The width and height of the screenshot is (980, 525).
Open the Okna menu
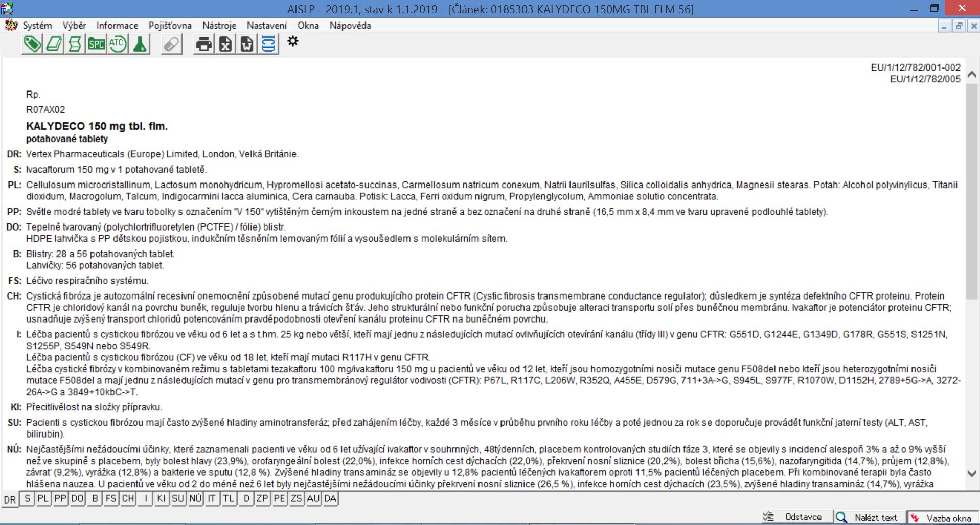tap(308, 26)
